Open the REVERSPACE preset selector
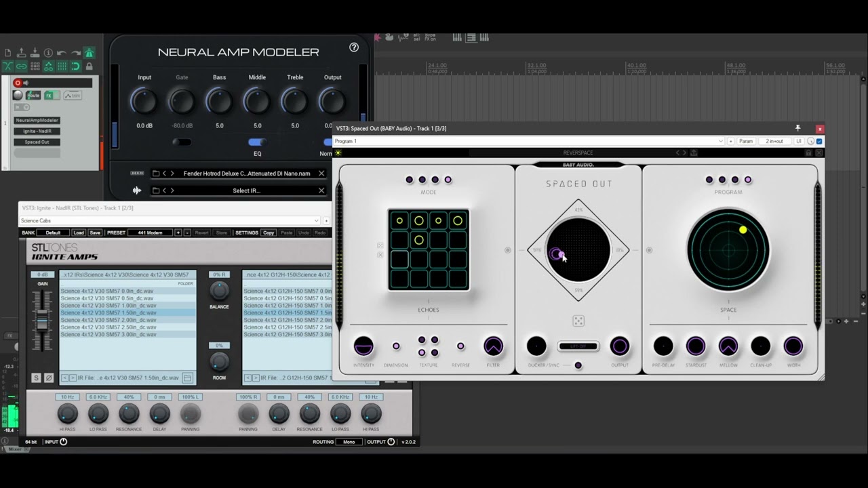The width and height of the screenshot is (868, 488). 578,152
